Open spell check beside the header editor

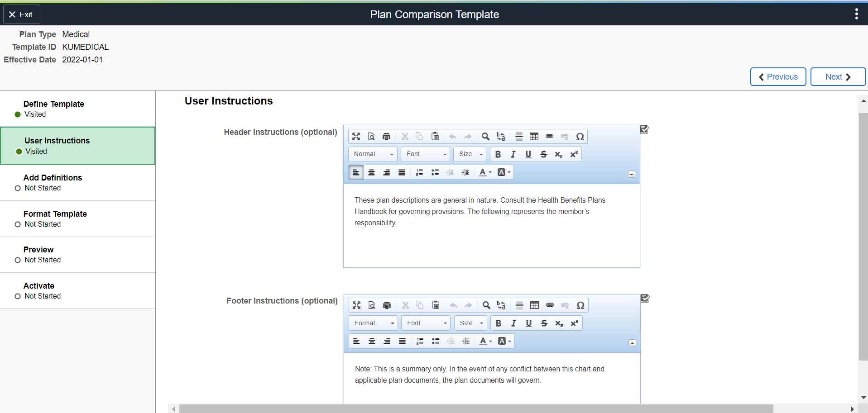pos(644,129)
